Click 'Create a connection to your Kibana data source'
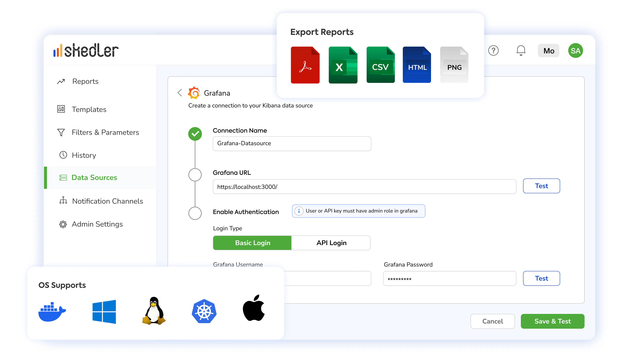 [251, 105]
